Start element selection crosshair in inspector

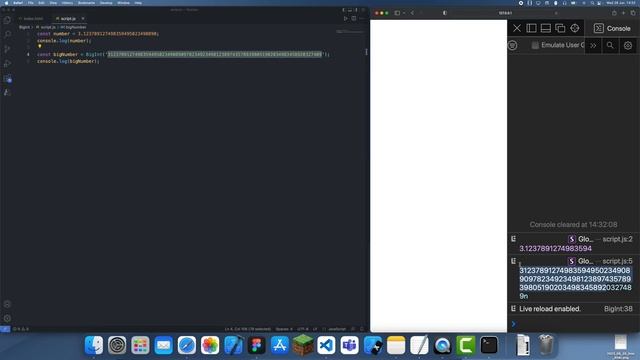tap(575, 28)
